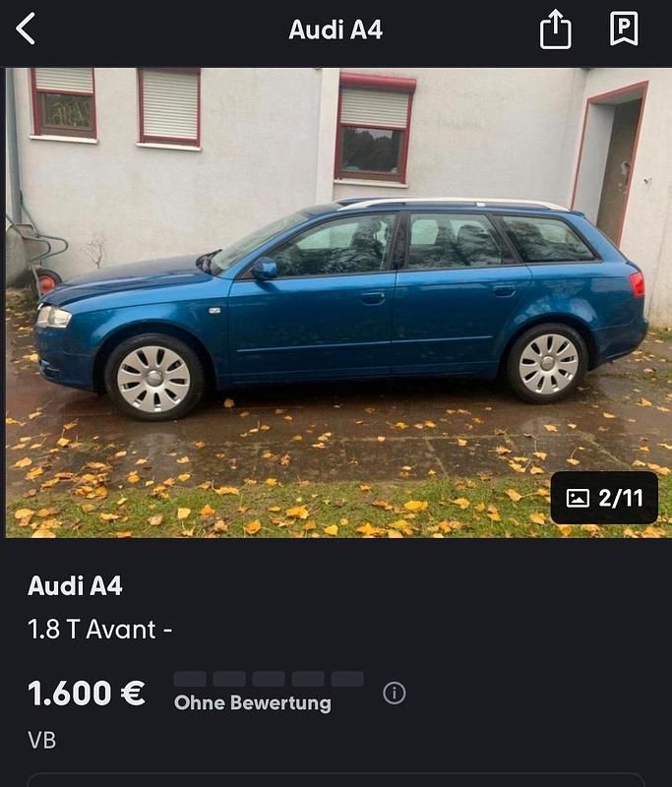The width and height of the screenshot is (672, 787).
Task: Tap the Audi A4 header title
Action: (x=336, y=30)
